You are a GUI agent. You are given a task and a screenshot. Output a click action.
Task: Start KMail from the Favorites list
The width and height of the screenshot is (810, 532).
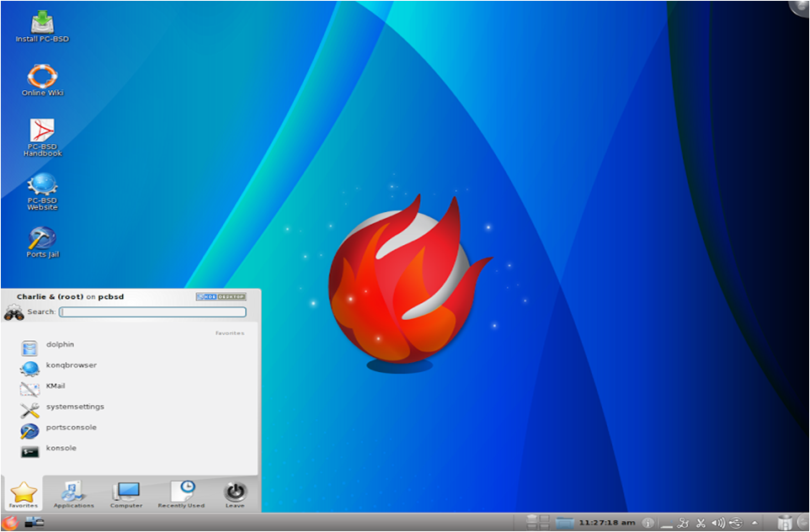coord(59,386)
